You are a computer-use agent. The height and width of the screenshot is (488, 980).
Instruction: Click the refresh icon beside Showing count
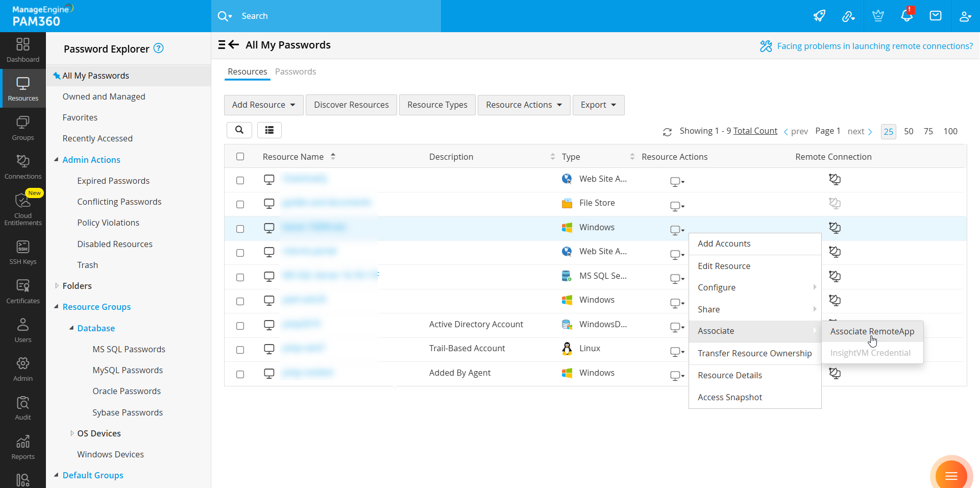[x=667, y=132]
